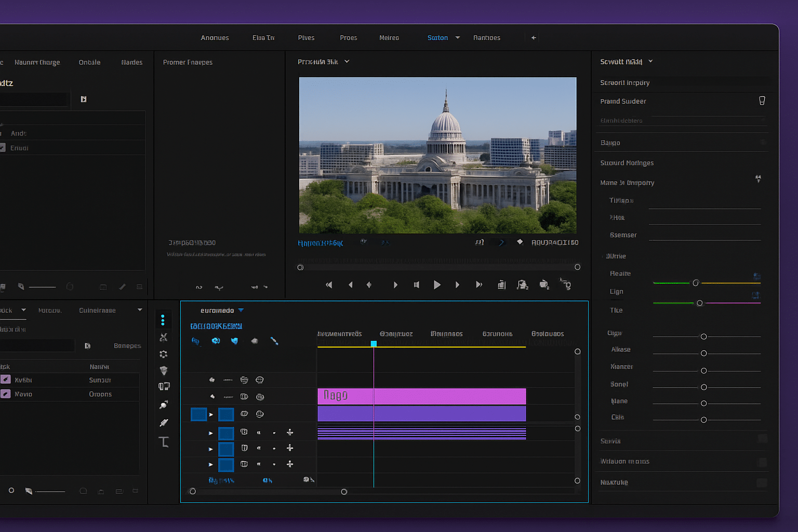This screenshot has height=532, width=798.
Task: Expand the collapsed audio track with the triangle arrow
Action: 210,432
